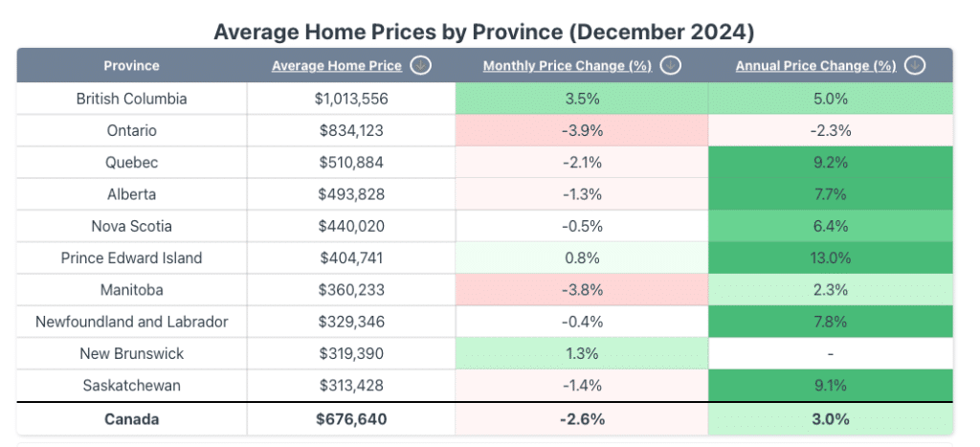
Task: Click Manitoba's -3.8% monthly change cell
Action: (x=581, y=290)
